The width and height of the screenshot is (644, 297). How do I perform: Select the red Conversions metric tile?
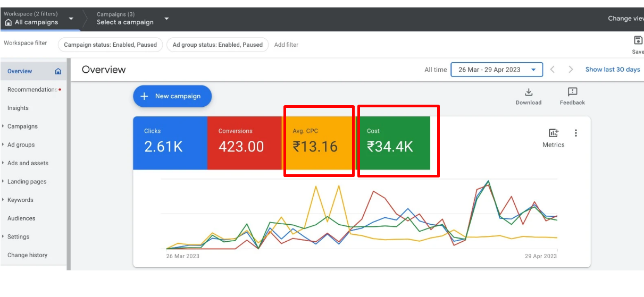pos(244,143)
